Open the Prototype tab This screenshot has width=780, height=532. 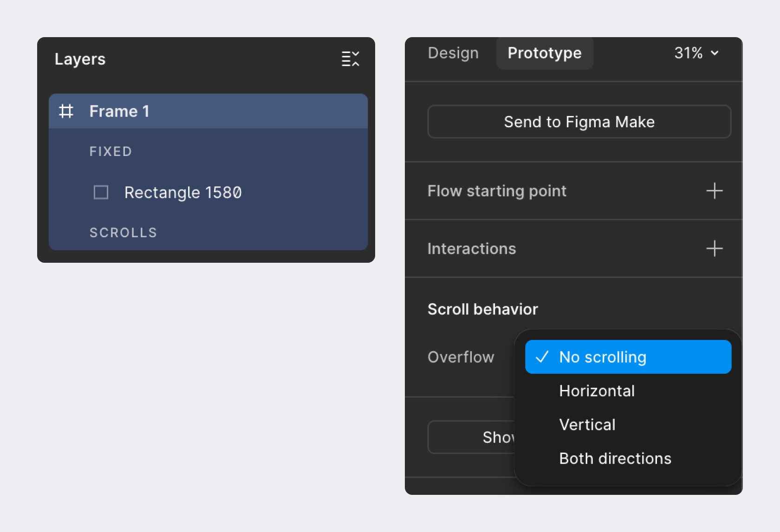544,53
